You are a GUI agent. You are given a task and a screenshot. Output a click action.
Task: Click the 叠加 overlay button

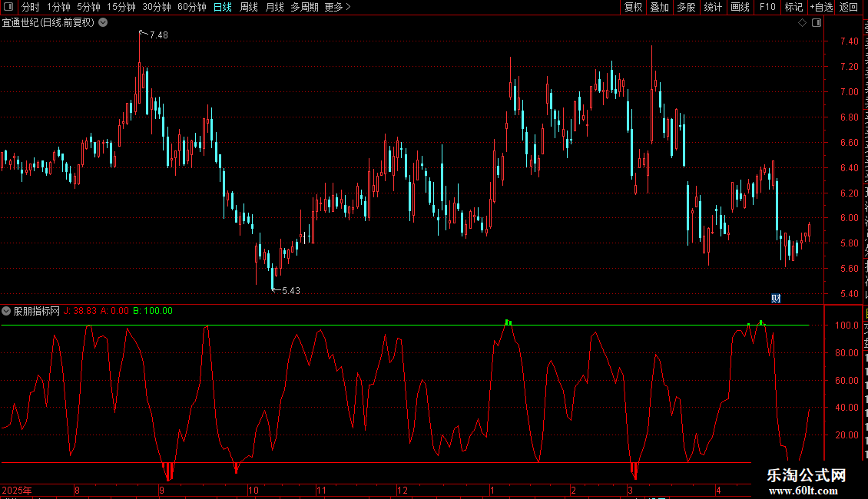[660, 7]
